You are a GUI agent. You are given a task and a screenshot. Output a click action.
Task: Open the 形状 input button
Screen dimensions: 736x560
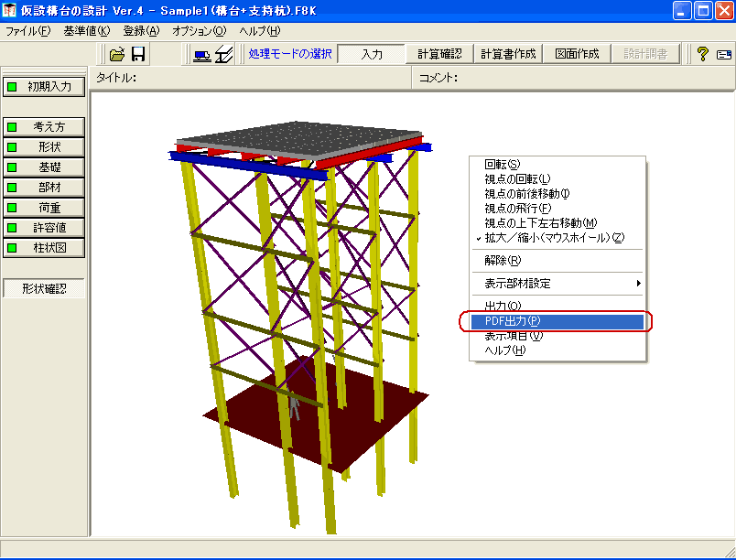(x=44, y=146)
